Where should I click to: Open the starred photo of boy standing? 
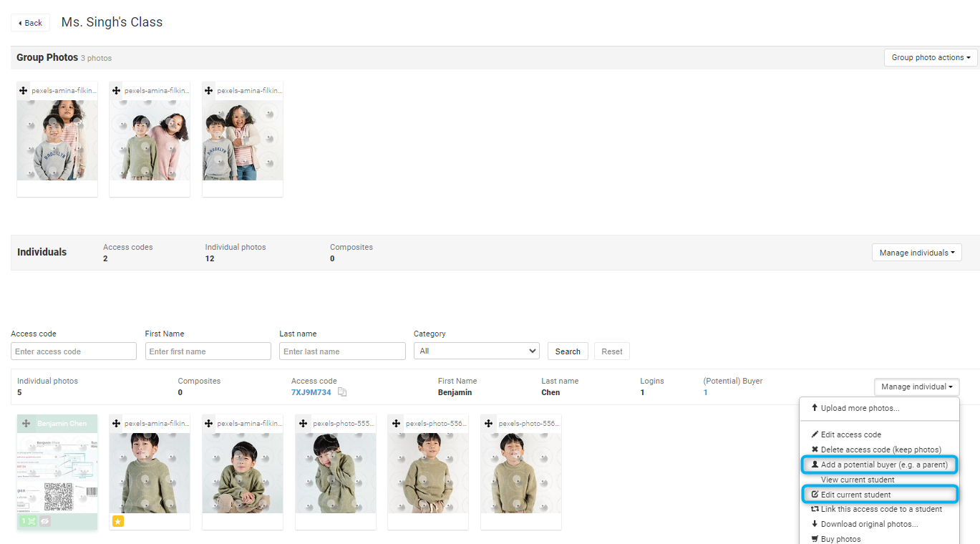click(150, 473)
